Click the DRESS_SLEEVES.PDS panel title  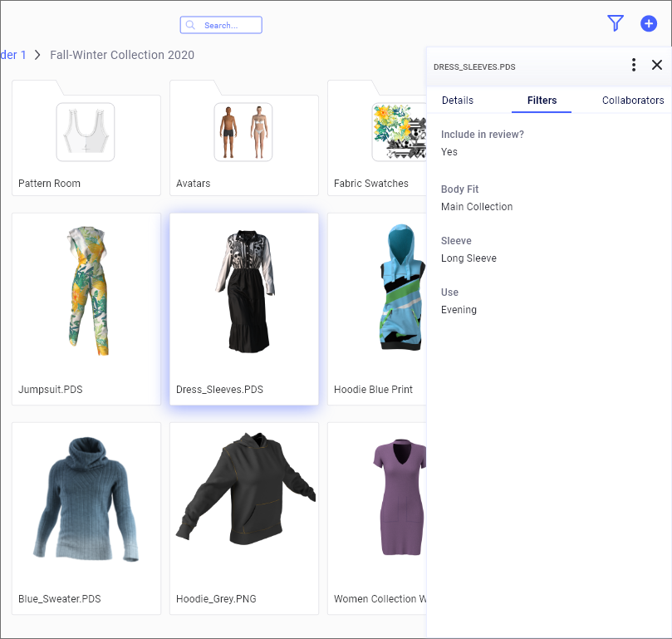(x=474, y=67)
